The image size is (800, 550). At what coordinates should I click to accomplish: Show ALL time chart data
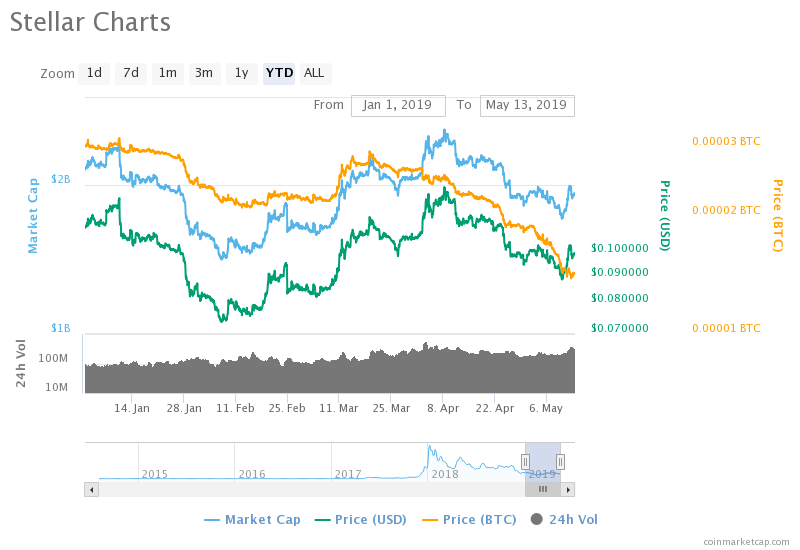tap(314, 73)
